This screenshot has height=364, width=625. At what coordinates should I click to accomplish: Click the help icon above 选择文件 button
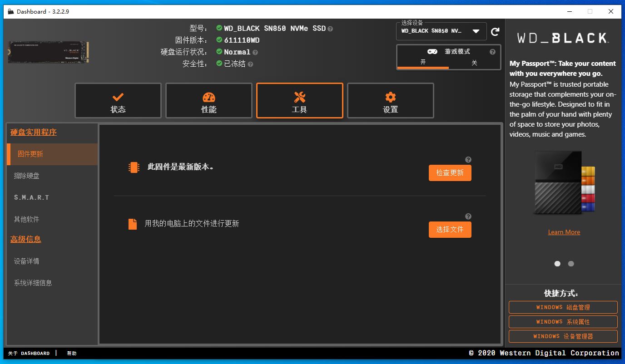click(468, 216)
